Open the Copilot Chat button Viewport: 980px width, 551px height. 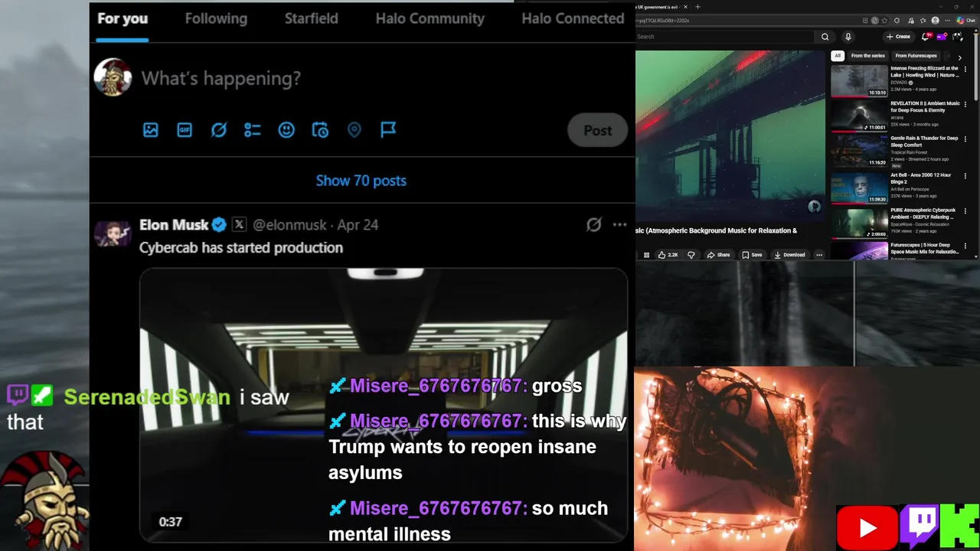click(965, 21)
